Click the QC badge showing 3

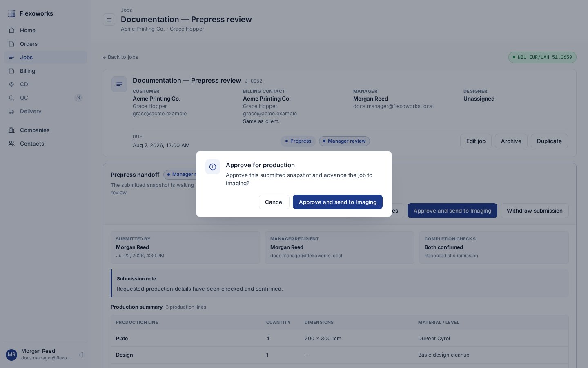pyautogui.click(x=78, y=98)
